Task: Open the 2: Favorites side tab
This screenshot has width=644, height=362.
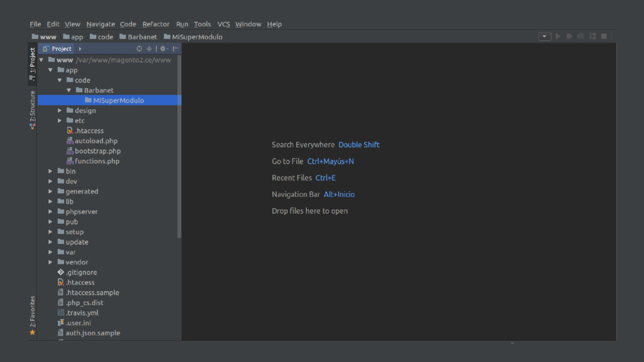Action: [x=33, y=315]
